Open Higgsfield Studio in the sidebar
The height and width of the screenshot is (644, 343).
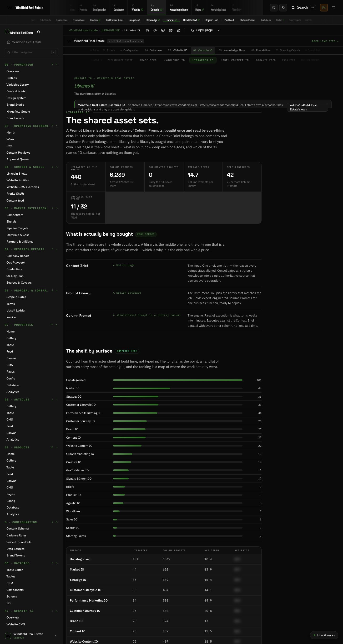coord(18,111)
